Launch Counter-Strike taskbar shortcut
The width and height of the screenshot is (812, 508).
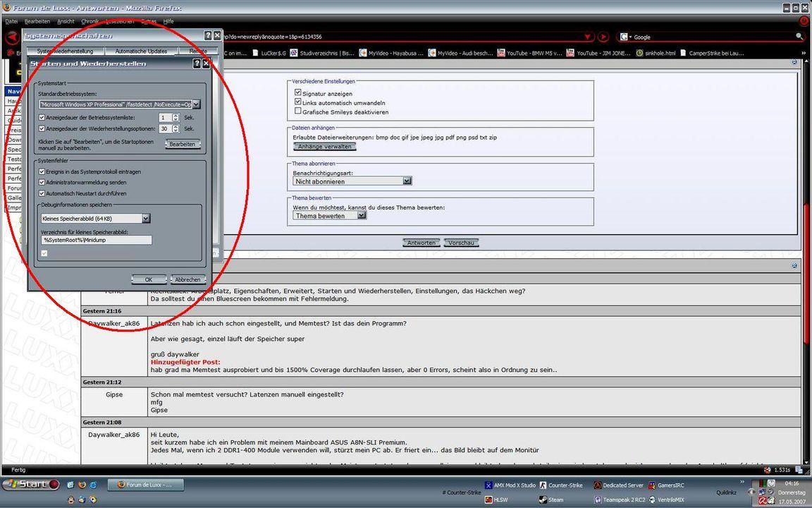561,485
